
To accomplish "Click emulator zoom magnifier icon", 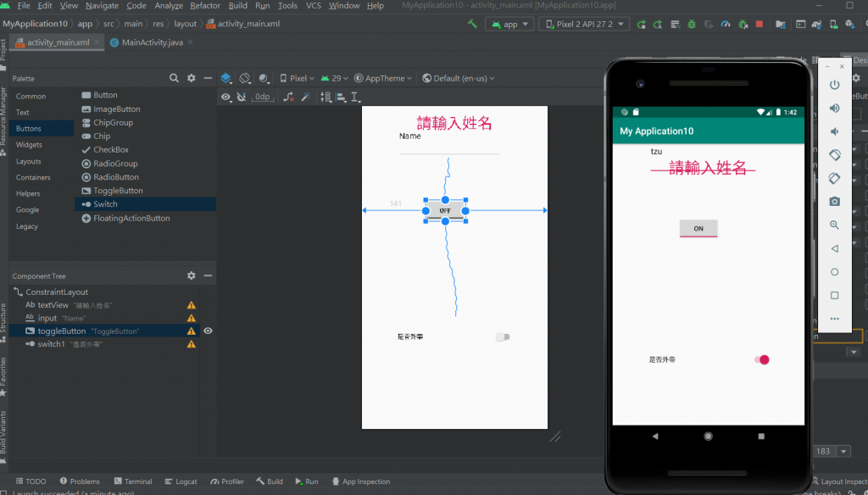I will point(834,225).
